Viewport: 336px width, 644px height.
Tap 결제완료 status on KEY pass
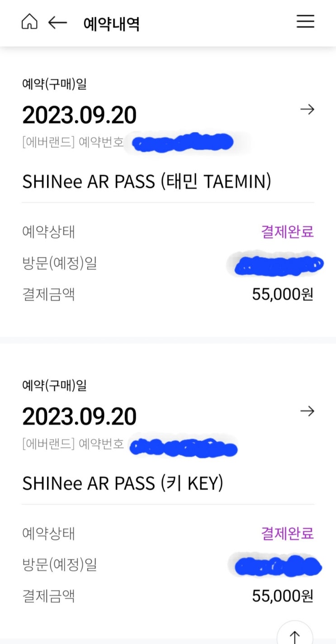pos(287,533)
